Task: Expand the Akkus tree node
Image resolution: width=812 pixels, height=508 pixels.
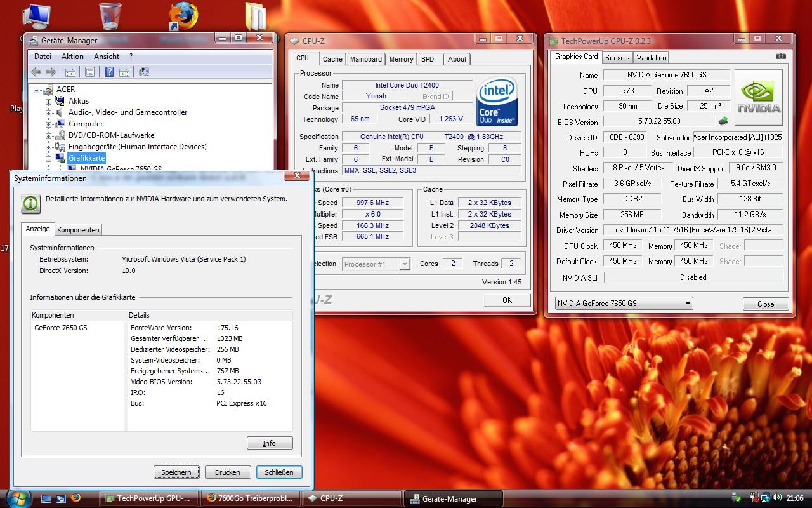Action: [x=48, y=101]
